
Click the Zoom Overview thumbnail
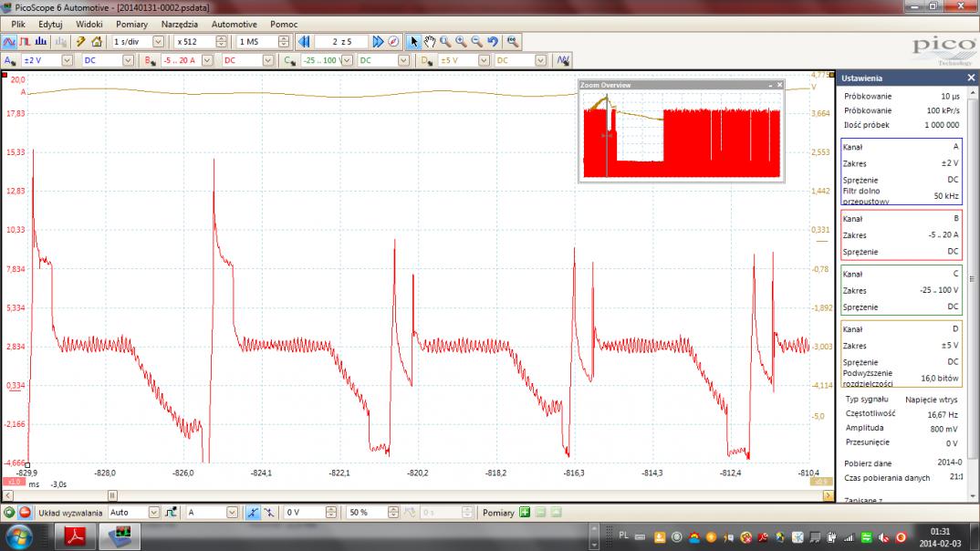point(682,135)
